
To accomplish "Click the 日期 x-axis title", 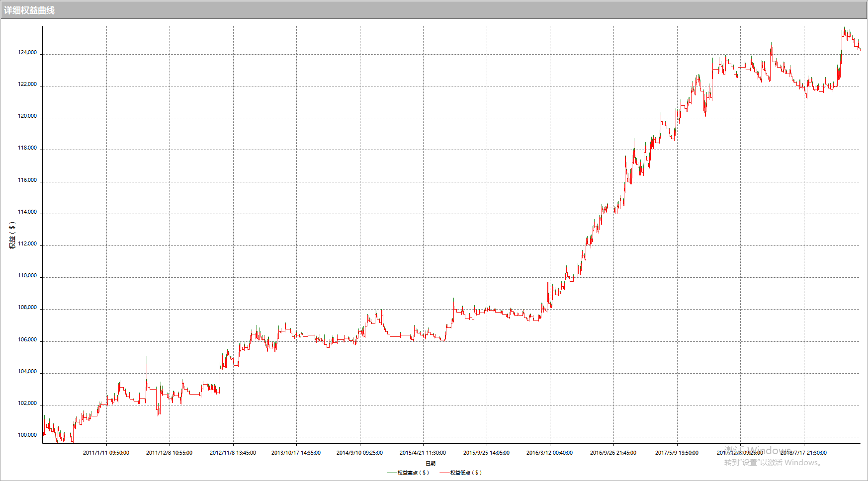I will tap(431, 463).
